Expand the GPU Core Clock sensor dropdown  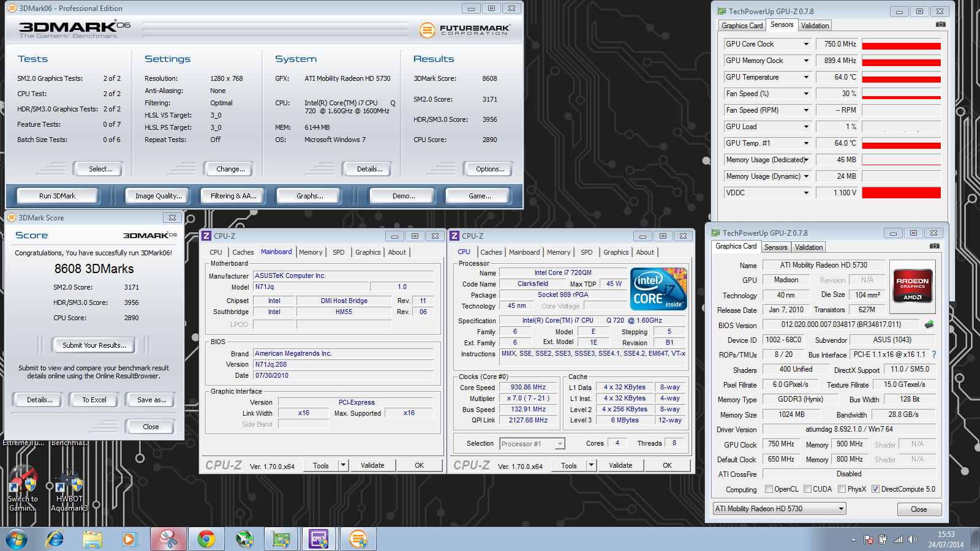point(806,44)
